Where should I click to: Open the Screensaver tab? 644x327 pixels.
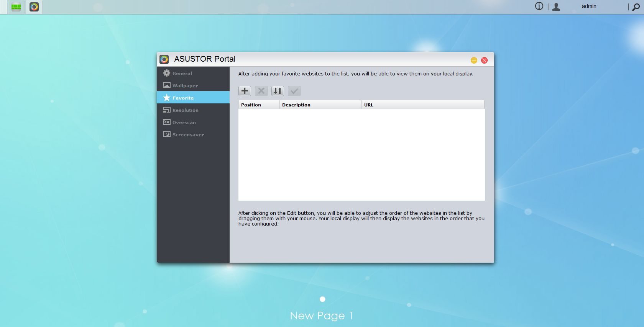pyautogui.click(x=193, y=134)
